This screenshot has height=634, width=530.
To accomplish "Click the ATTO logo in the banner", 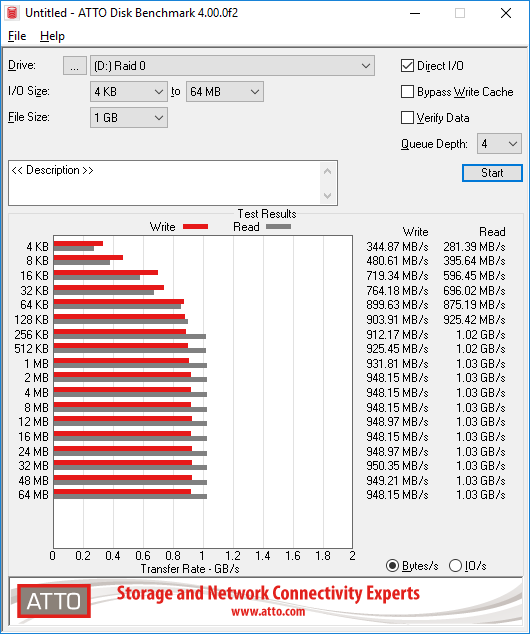I will (54, 601).
